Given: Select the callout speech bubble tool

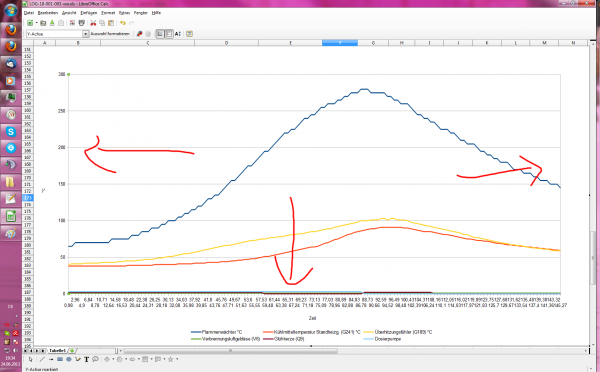Looking at the screenshot, I should coord(95,359).
